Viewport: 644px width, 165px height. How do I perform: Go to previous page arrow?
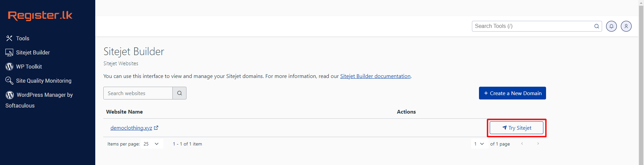[522, 143]
